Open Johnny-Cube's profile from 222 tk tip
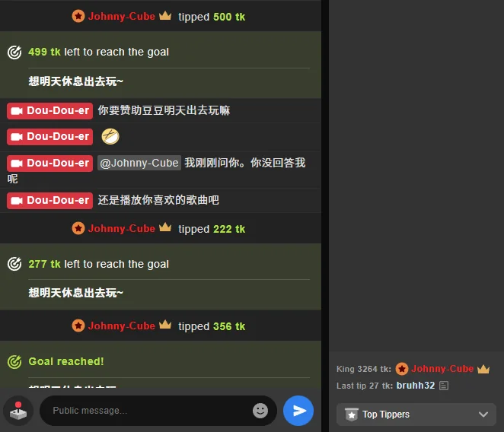Image resolution: width=504 pixels, height=432 pixels. (122, 229)
